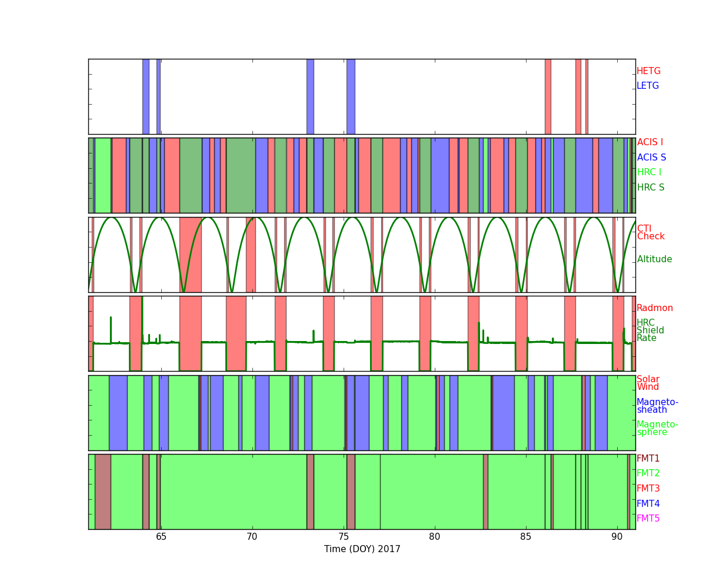The height and width of the screenshot is (588, 706).
Task: Click the Magnetosheath legend label
Action: (x=657, y=406)
